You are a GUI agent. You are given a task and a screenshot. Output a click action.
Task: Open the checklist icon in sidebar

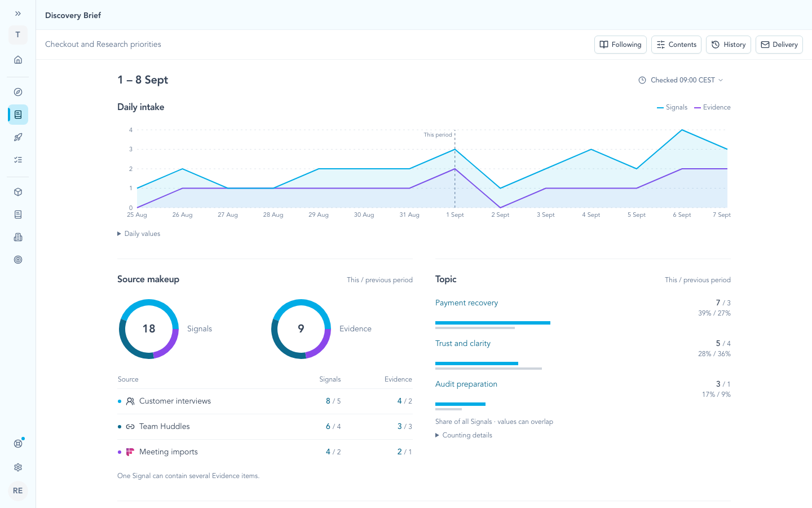point(18,160)
